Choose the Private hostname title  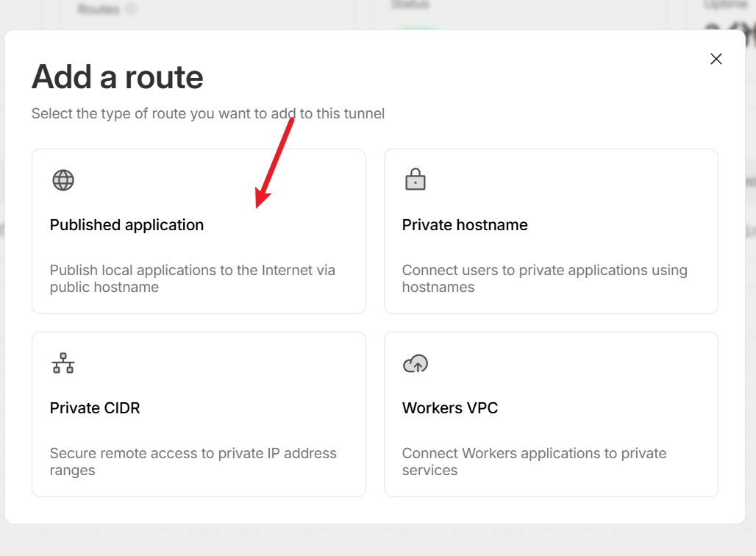tap(465, 225)
